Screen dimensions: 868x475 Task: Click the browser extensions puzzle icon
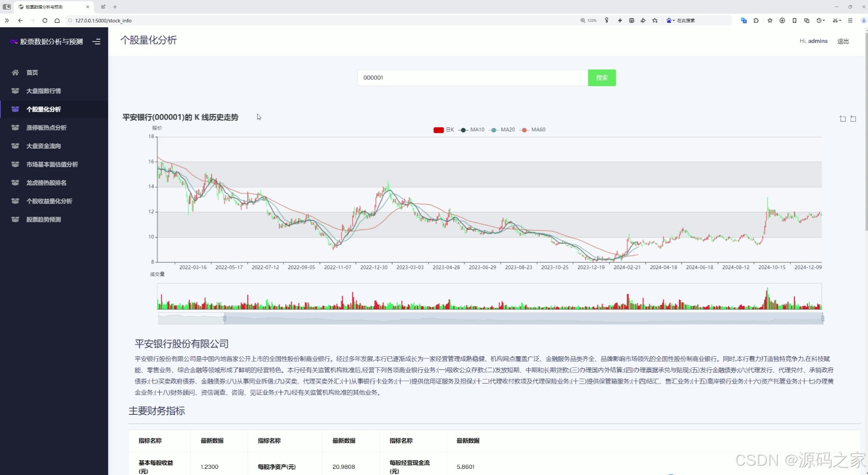point(756,20)
